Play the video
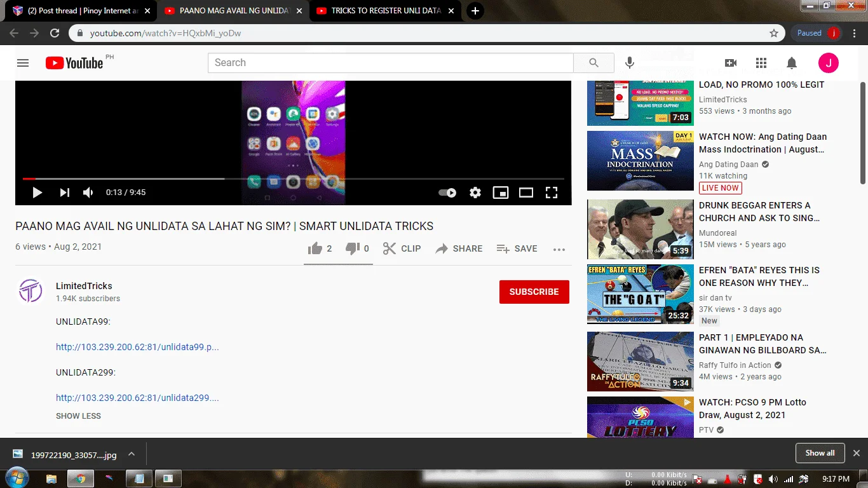 pos(37,193)
